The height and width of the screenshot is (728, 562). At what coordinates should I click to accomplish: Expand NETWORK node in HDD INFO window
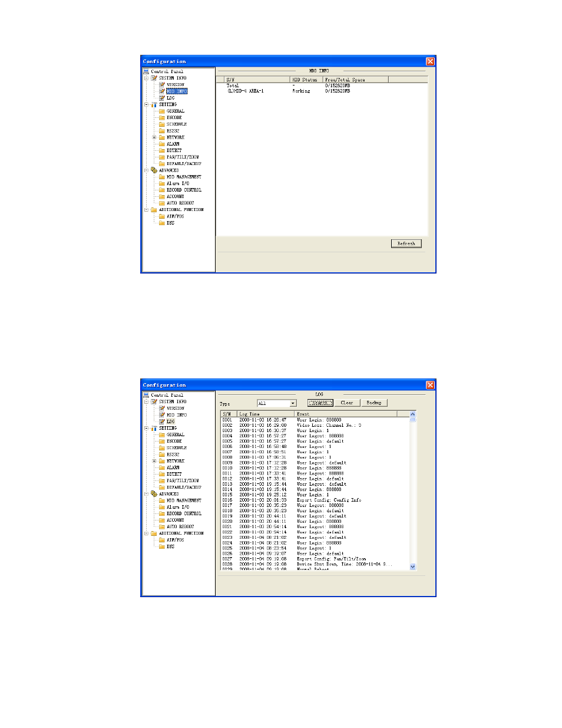154,137
